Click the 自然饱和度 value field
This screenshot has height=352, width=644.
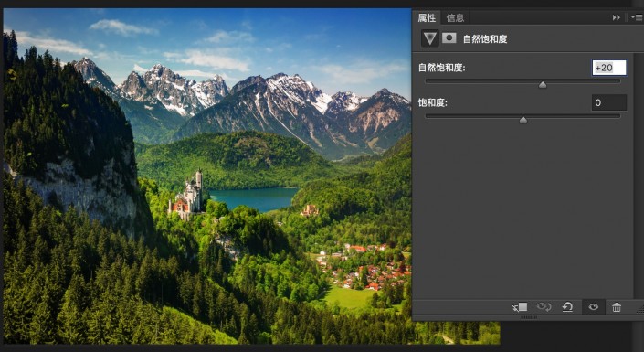point(609,68)
